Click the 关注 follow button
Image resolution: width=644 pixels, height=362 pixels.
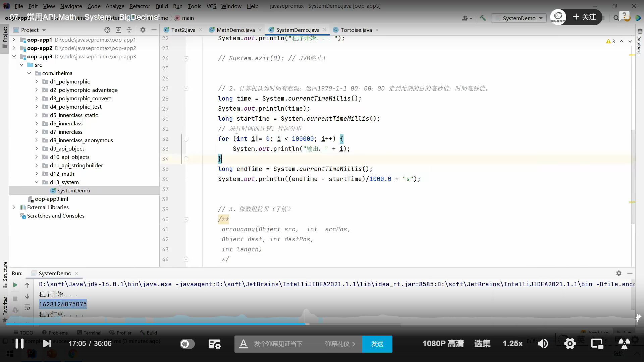click(585, 17)
